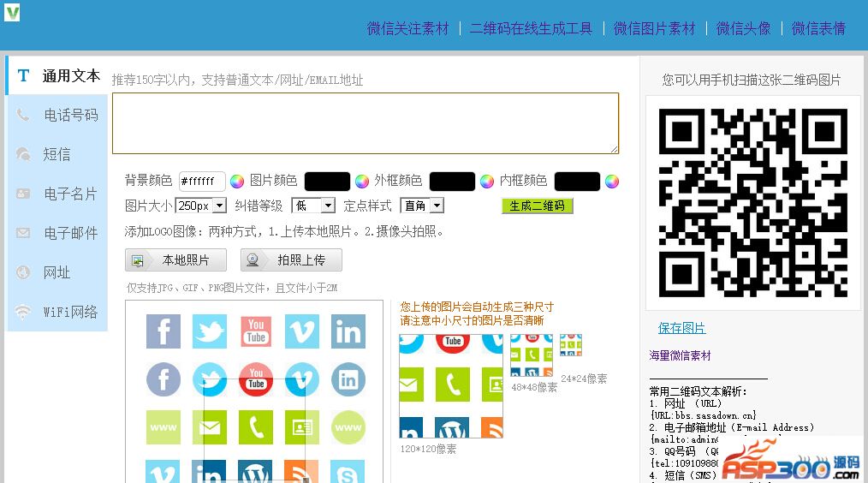Edit the 背景颜色 #ffffff field
Screen dimensions: 868x483
pyautogui.click(x=202, y=182)
